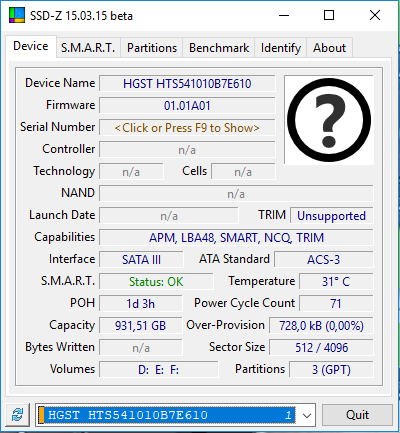
Task: Expand the drive selection dropdown arrow
Action: pyautogui.click(x=307, y=415)
